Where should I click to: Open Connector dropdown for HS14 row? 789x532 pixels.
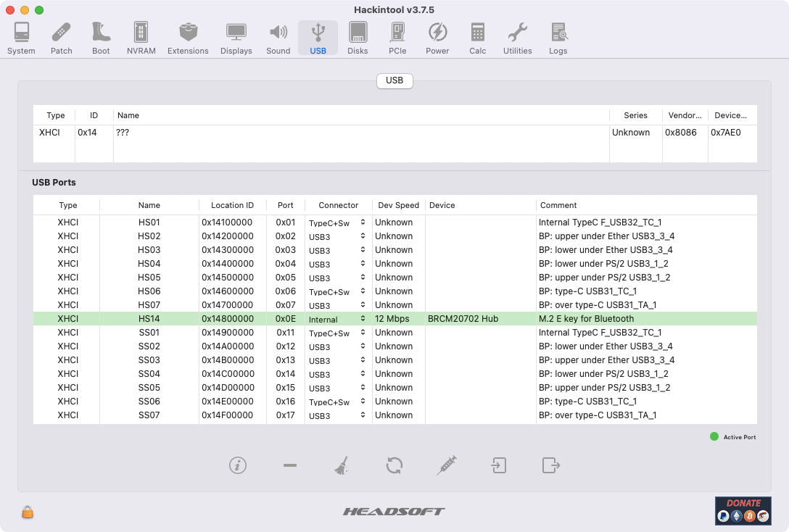(x=337, y=319)
